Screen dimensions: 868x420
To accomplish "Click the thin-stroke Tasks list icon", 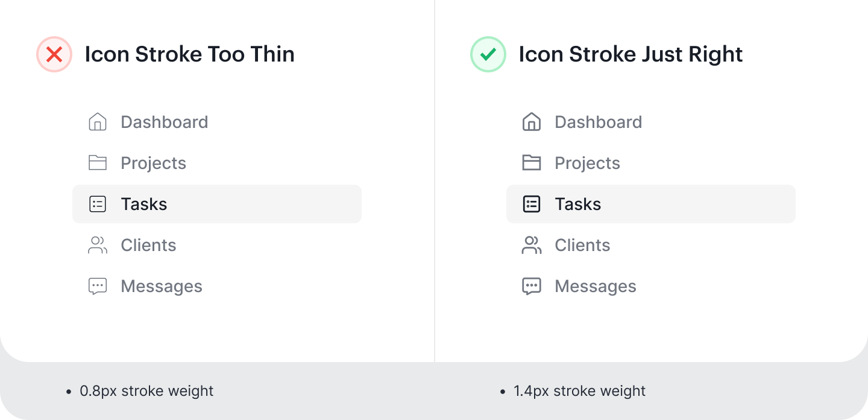I will click(98, 204).
